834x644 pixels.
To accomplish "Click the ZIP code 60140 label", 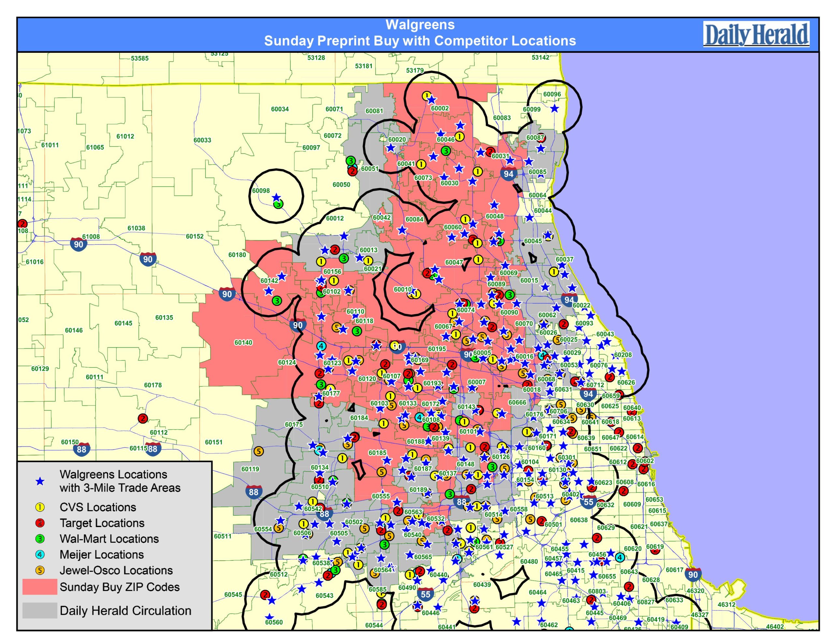I will coord(243,343).
